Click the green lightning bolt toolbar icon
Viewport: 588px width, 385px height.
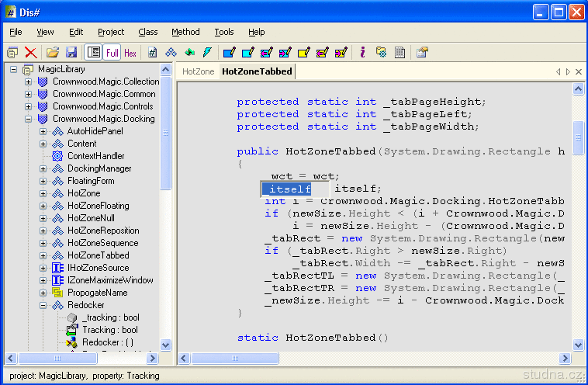(x=207, y=53)
